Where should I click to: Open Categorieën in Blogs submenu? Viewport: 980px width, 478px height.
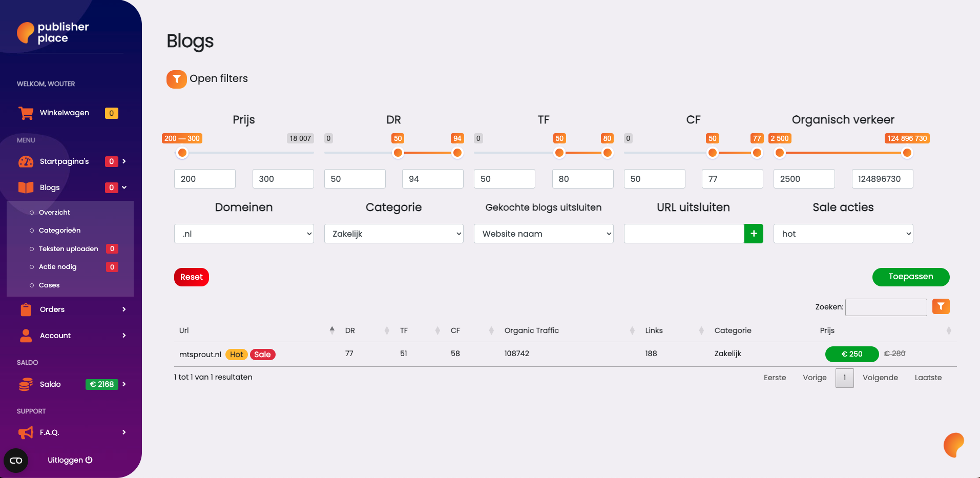pyautogui.click(x=59, y=231)
